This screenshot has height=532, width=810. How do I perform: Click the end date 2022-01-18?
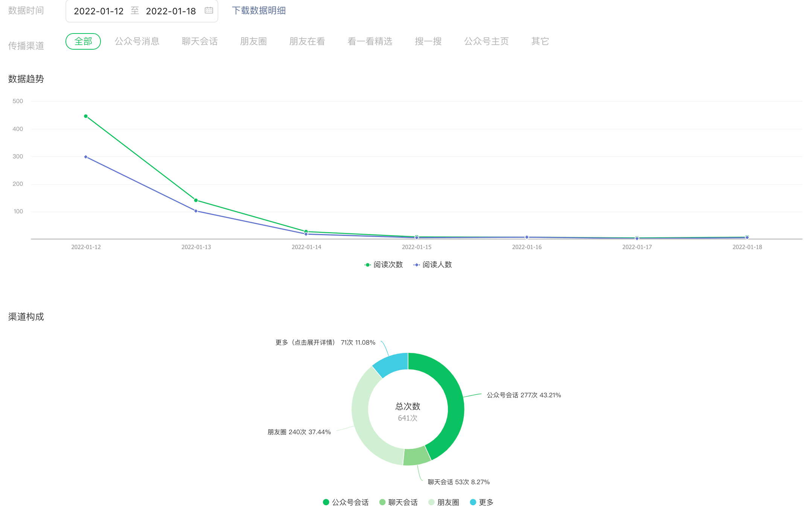tap(171, 11)
